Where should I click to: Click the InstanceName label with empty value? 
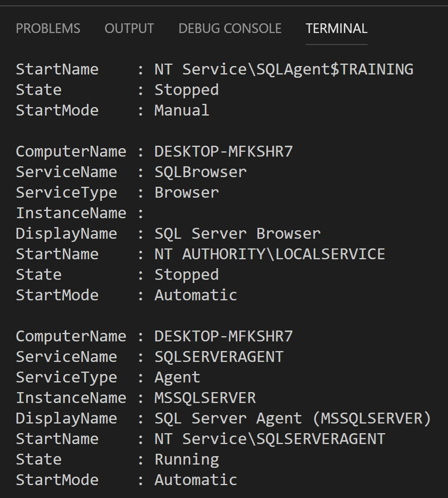[x=71, y=213]
